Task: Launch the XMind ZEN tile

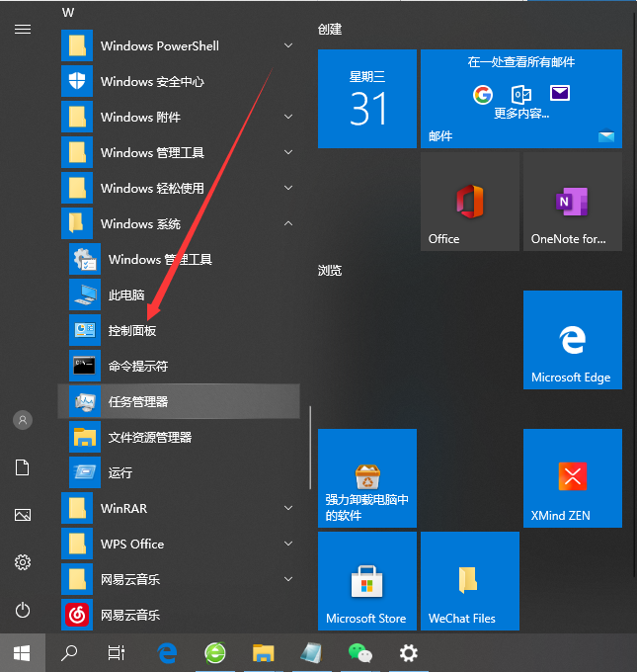Action: [572, 478]
